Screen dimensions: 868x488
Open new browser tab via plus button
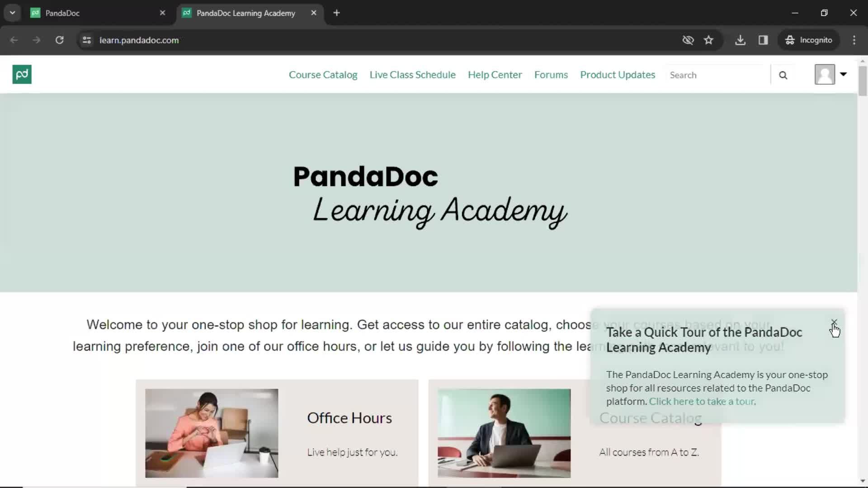point(337,13)
